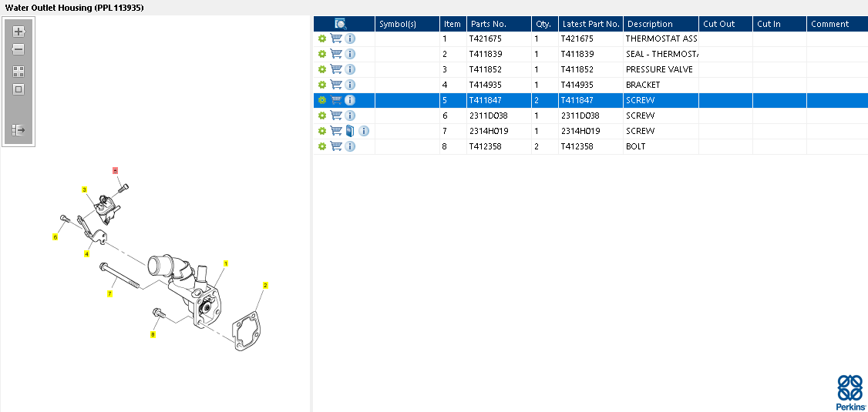Image resolution: width=868 pixels, height=412 pixels.
Task: Select callout 4 near the bracket
Action: 86,254
